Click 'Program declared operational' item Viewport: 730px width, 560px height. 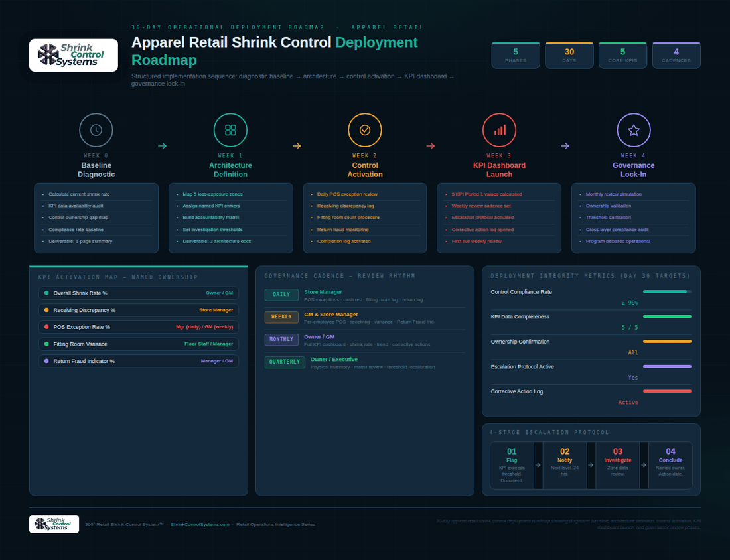[x=617, y=241]
